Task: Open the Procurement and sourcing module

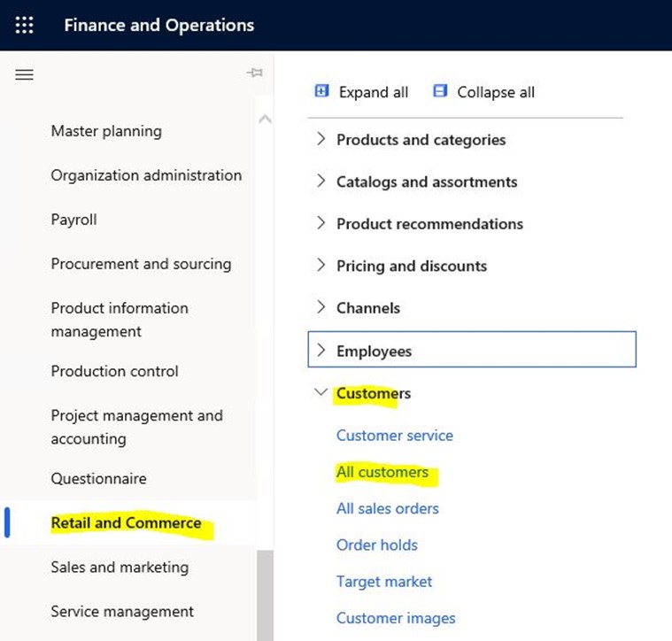Action: click(141, 264)
